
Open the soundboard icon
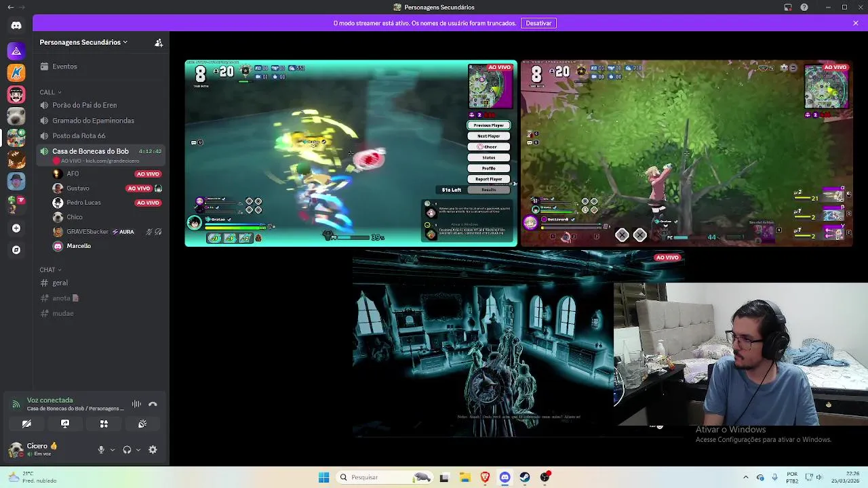coord(142,424)
